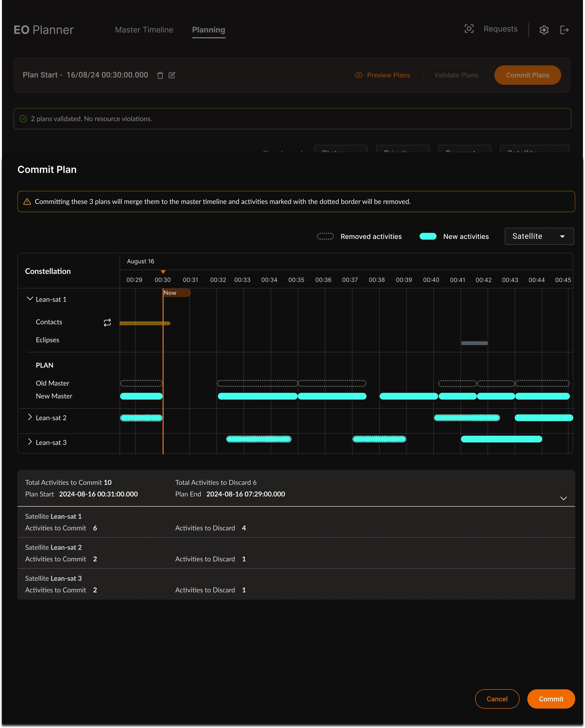Collapse the commit summary details chevron
Image resolution: width=585 pixels, height=728 pixels.
coord(563,498)
